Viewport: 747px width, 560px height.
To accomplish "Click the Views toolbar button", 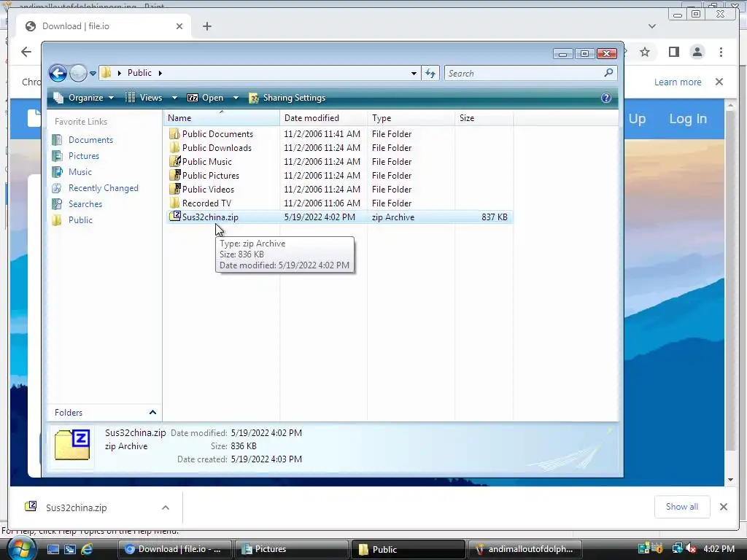I will coord(144,98).
